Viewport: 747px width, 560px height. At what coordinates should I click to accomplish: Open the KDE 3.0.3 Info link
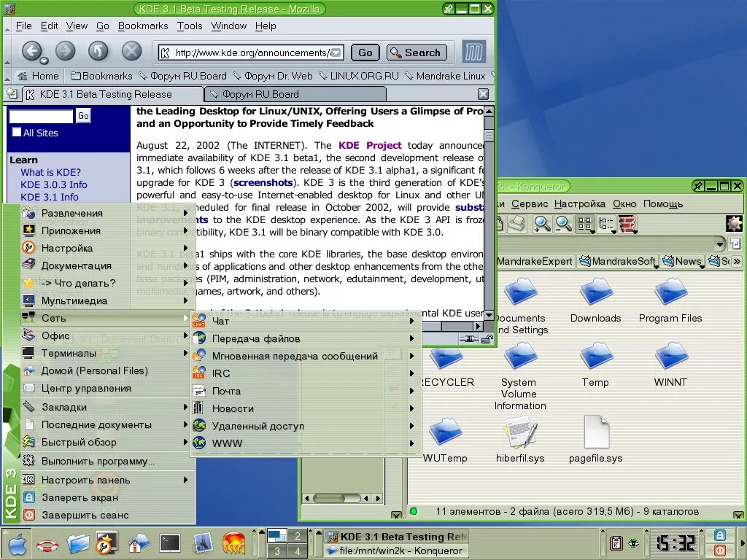pos(54,184)
